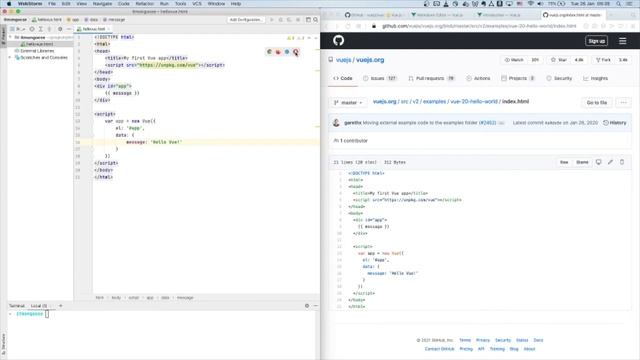The height and width of the screenshot is (360, 640).
Task: Click Select Opened File target icon
Action: pyautogui.click(x=32, y=29)
